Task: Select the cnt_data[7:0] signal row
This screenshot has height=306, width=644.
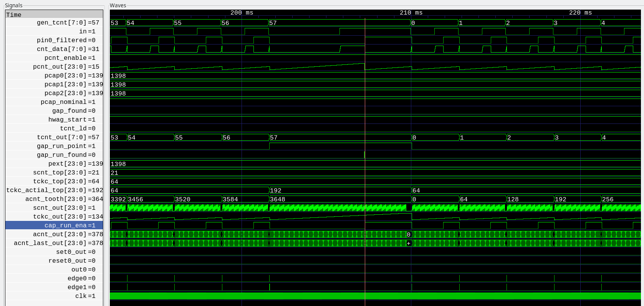Action: point(54,49)
